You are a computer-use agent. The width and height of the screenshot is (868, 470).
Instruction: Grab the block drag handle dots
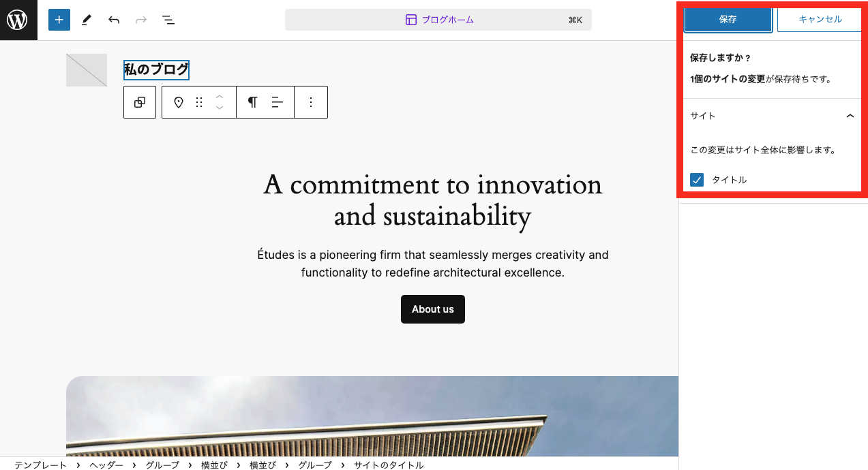coord(199,102)
